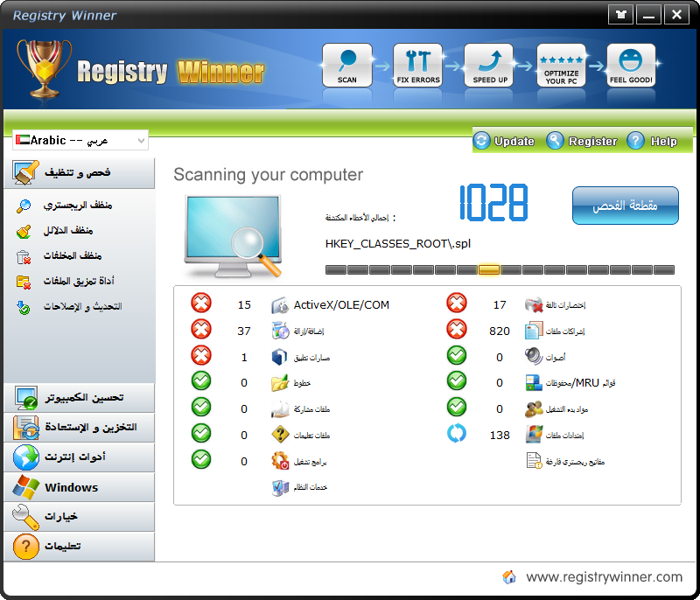Click the count 37 for add/remove
The width and height of the screenshot is (700, 600).
point(244,331)
